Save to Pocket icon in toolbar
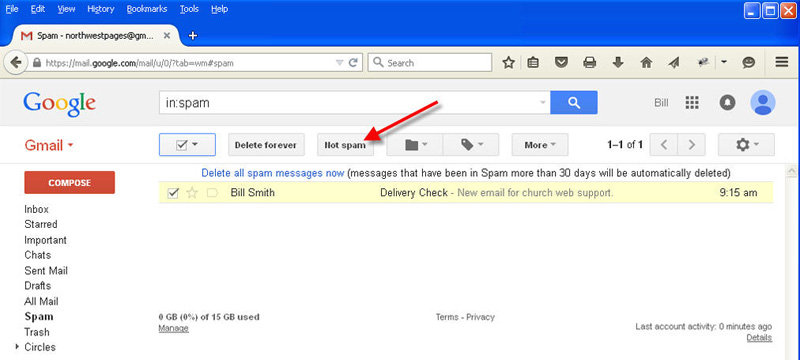 click(x=562, y=63)
